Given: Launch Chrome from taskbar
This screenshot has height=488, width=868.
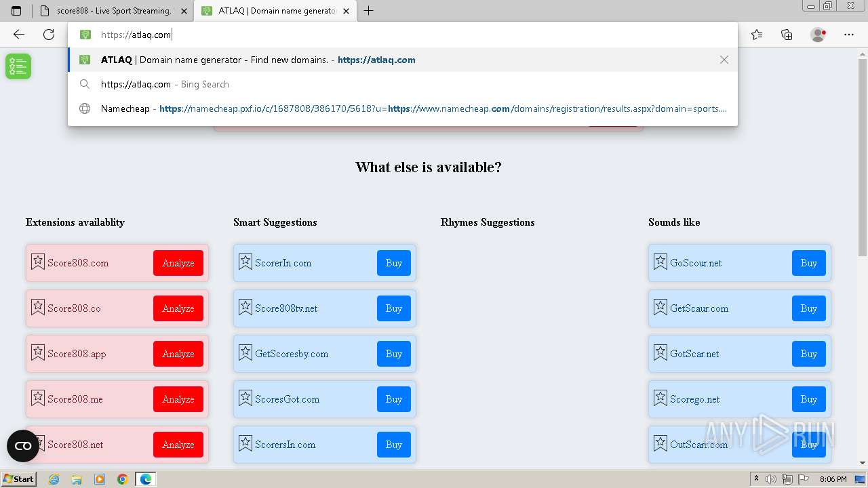Looking at the screenshot, I should tap(123, 479).
